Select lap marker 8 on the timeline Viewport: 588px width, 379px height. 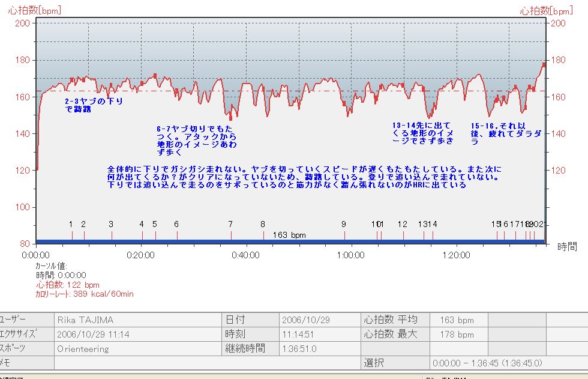pos(263,225)
